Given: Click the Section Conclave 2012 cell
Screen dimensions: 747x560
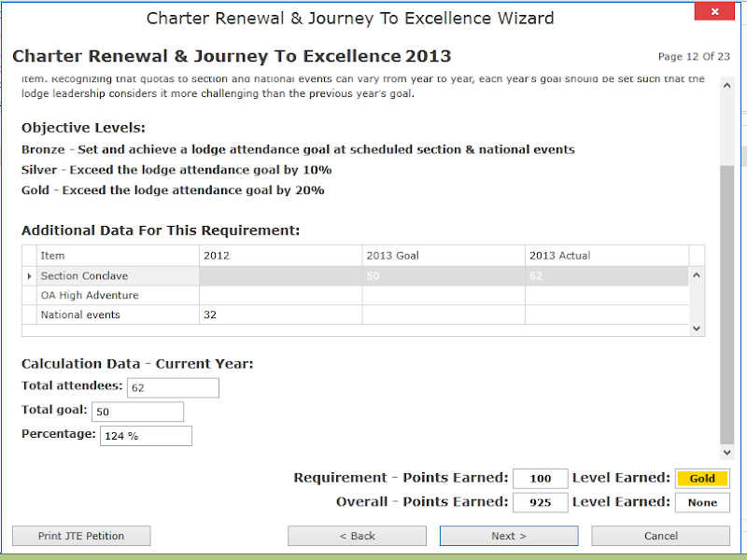Looking at the screenshot, I should [x=281, y=275].
